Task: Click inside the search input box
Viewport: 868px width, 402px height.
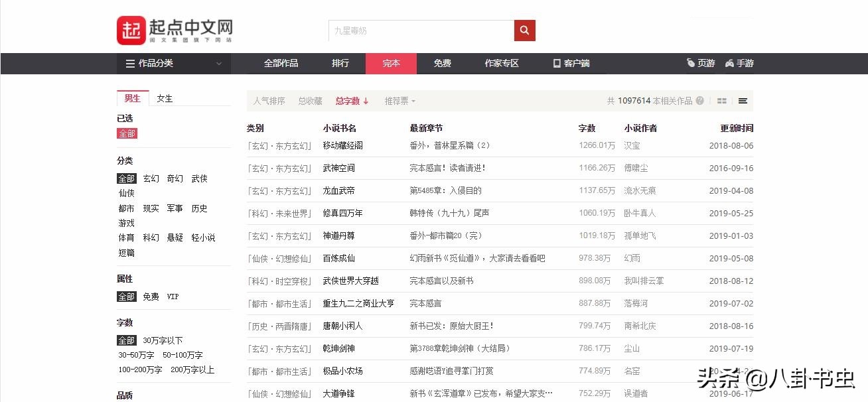Action: 418,30
